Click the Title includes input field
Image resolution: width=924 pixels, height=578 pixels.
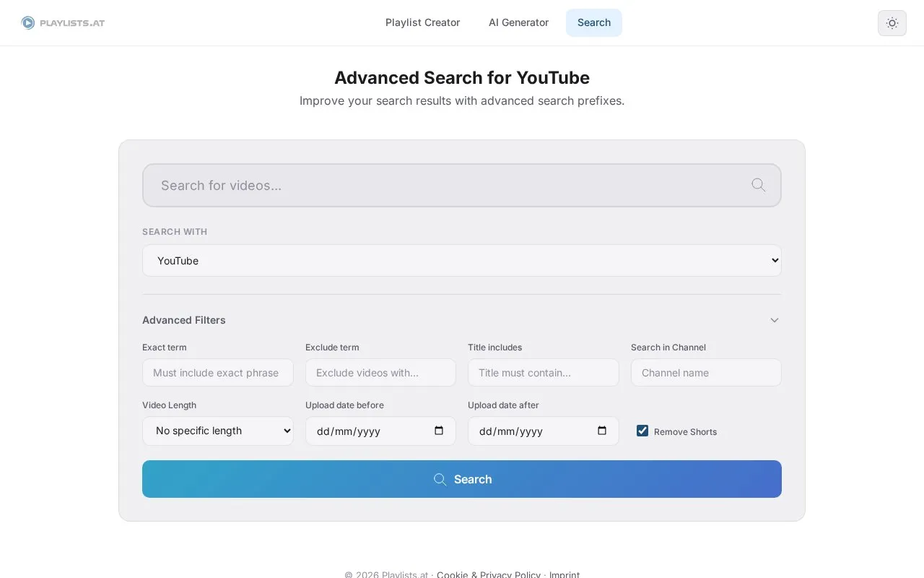click(x=544, y=373)
